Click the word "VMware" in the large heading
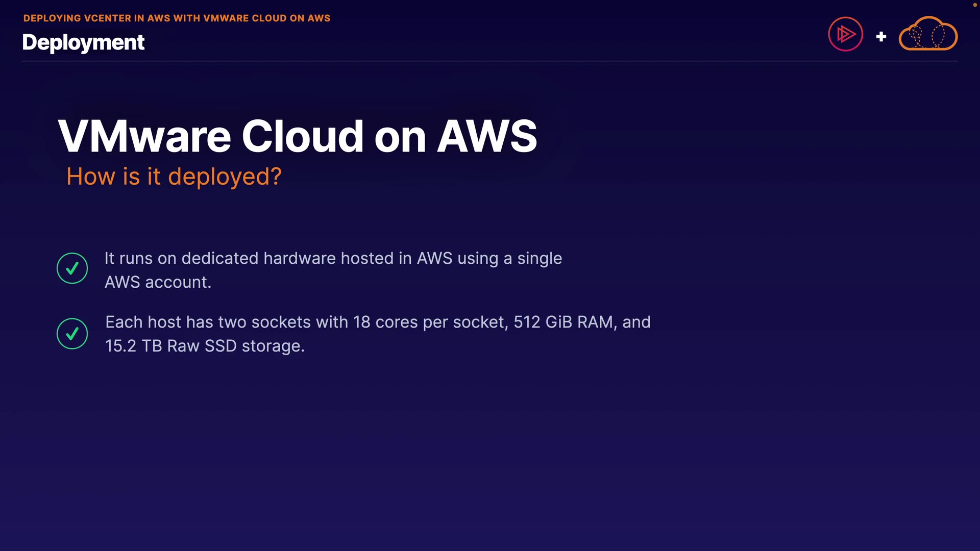The image size is (980, 551). (x=144, y=136)
